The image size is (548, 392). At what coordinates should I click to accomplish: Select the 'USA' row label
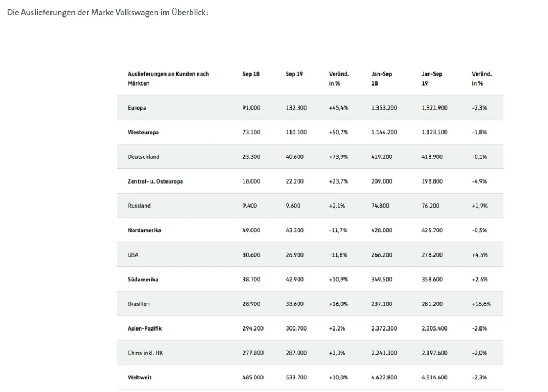pos(133,255)
